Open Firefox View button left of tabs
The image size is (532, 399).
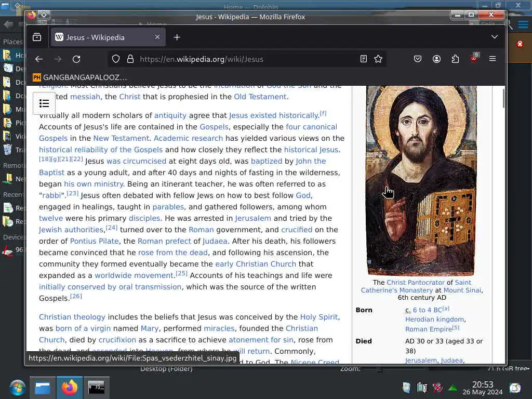click(37, 37)
